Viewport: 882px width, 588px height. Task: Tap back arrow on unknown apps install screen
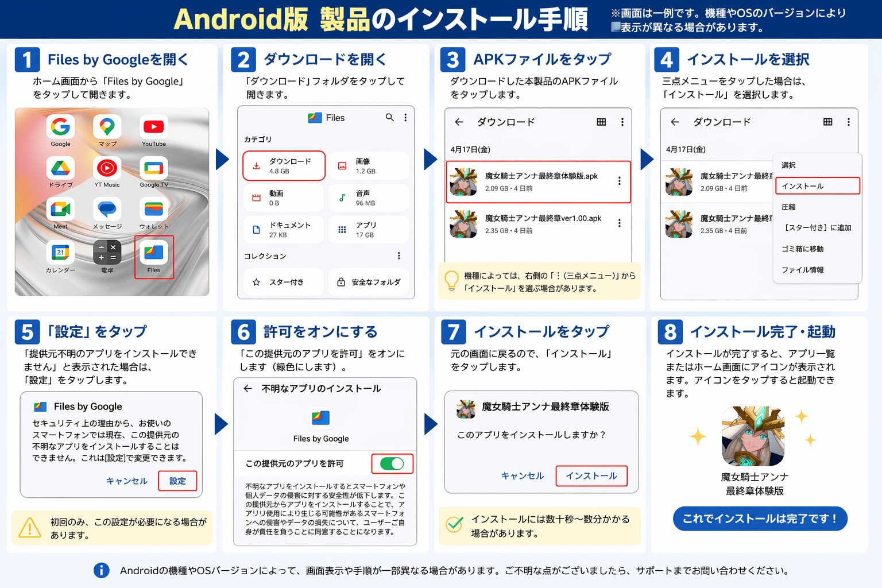[247, 389]
